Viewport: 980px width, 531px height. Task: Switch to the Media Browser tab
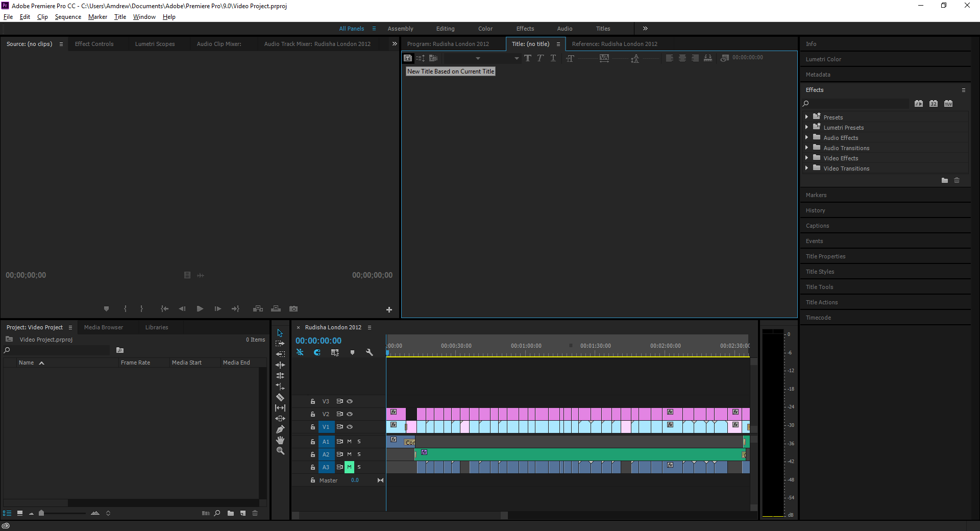point(104,327)
